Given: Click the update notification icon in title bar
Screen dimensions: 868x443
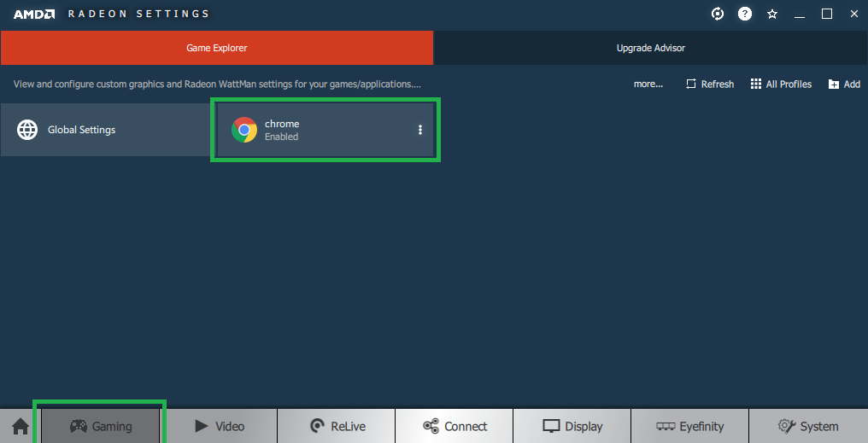Looking at the screenshot, I should [718, 14].
